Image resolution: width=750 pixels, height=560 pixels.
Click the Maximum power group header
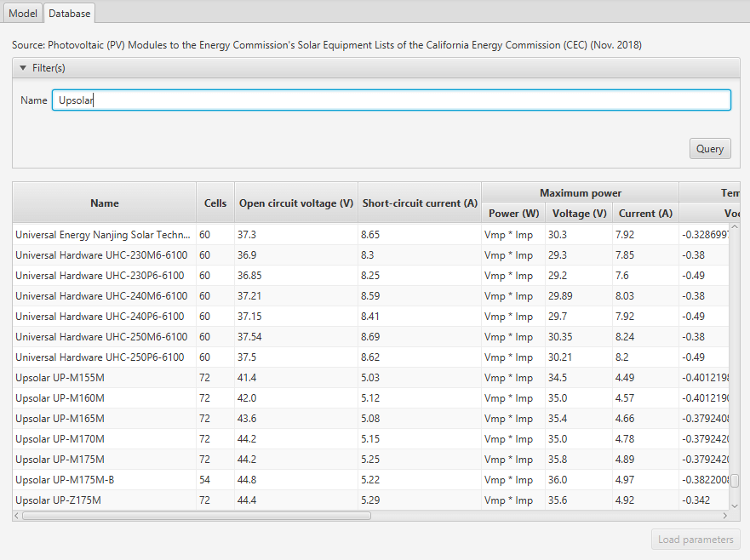581,192
